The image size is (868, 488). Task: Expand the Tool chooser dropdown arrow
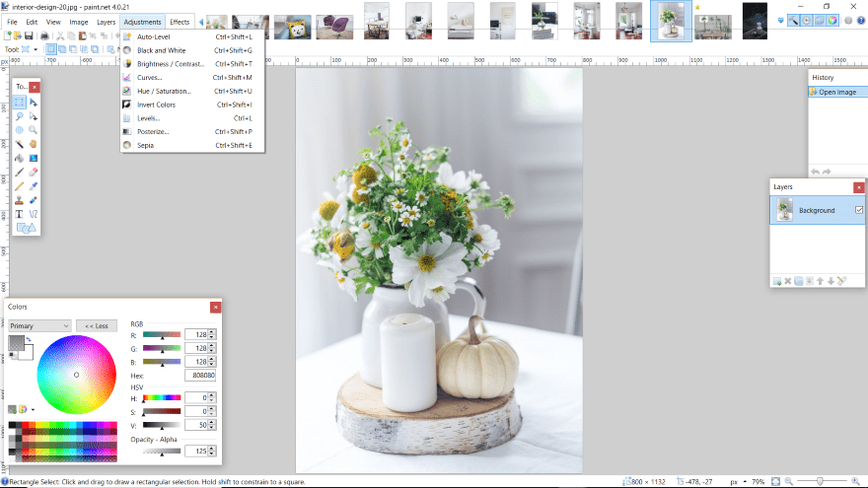coord(36,48)
